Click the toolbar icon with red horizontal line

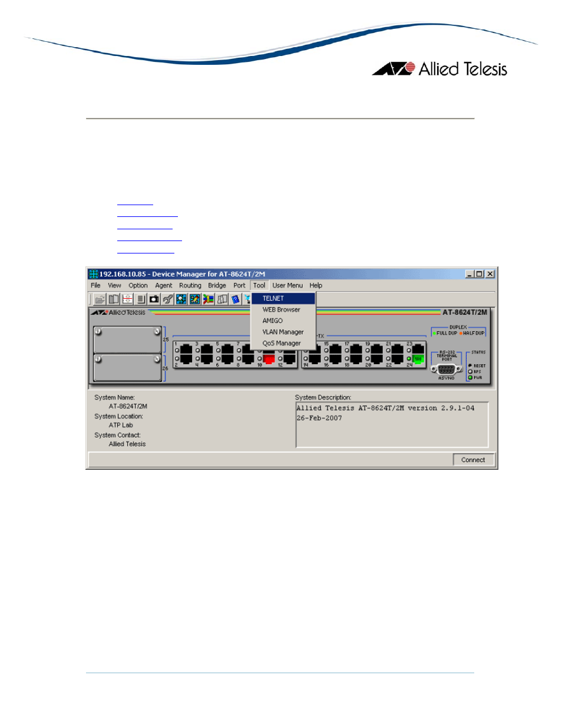click(127, 299)
